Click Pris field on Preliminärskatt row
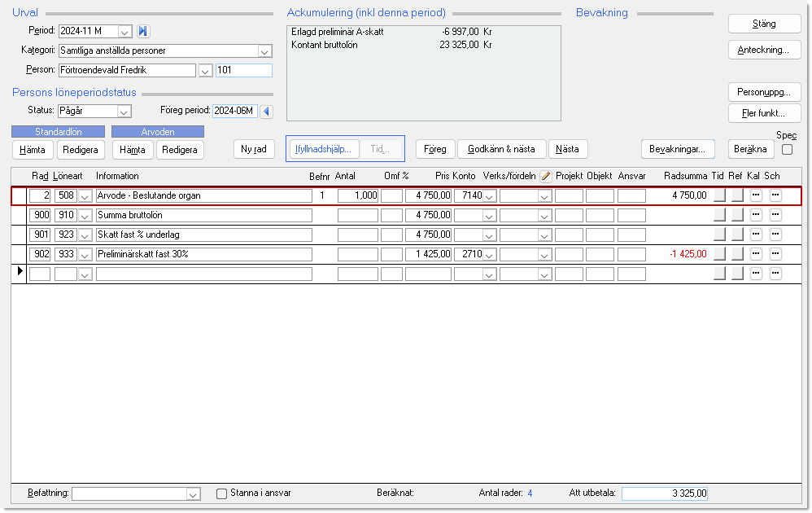The image size is (812, 513). click(428, 254)
